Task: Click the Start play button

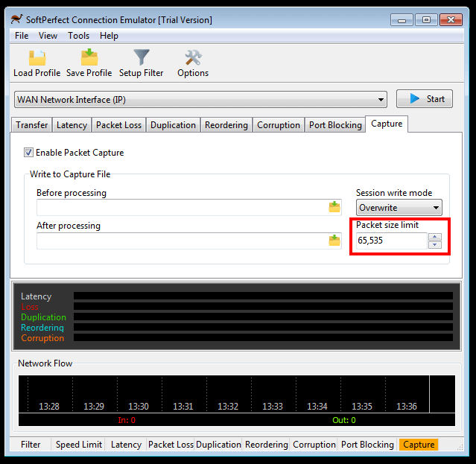Action: tap(424, 99)
